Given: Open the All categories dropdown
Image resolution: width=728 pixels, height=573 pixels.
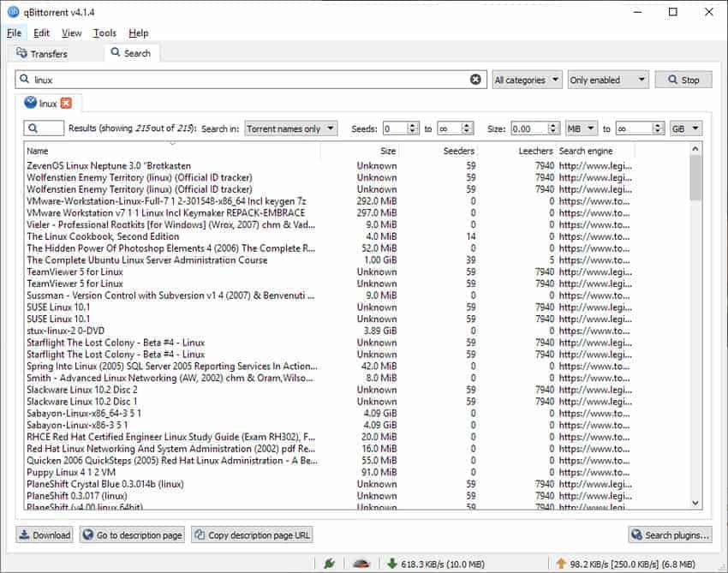Looking at the screenshot, I should 527,80.
